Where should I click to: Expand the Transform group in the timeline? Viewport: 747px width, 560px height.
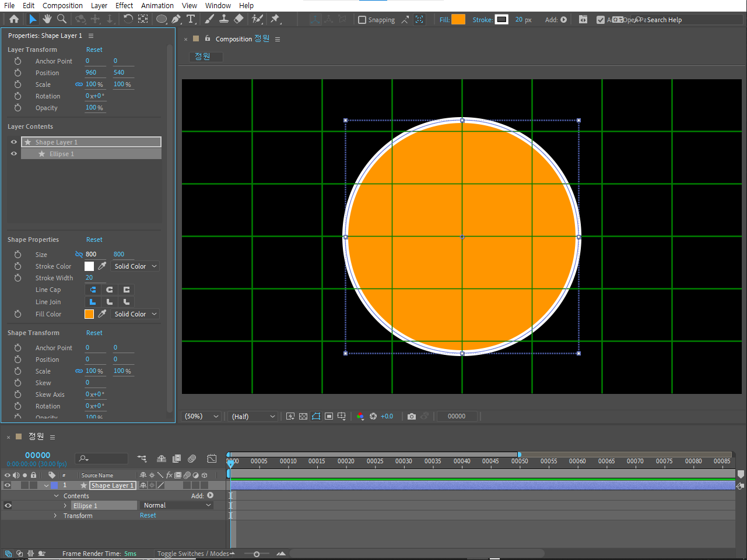pyautogui.click(x=56, y=516)
